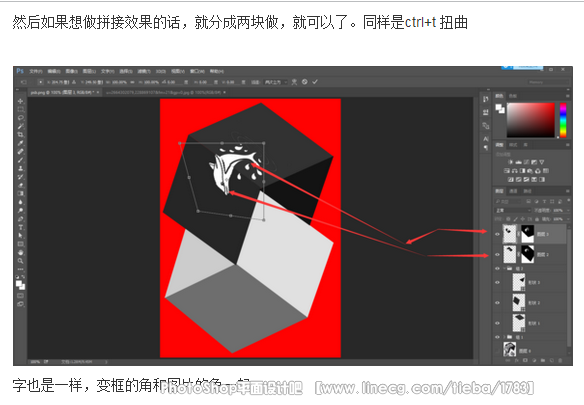Select the Eyedropper tool
This screenshot has width=584, height=405.
[x=20, y=143]
